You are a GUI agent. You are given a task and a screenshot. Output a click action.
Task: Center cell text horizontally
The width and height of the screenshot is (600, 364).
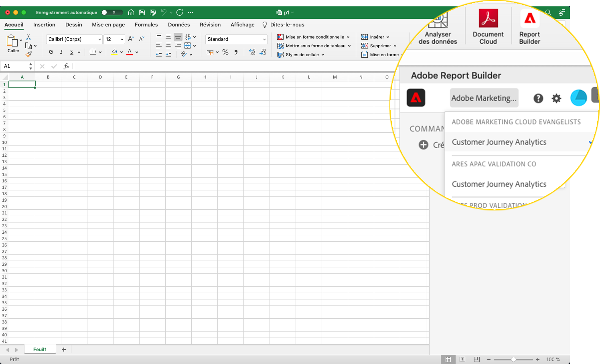coord(168,46)
